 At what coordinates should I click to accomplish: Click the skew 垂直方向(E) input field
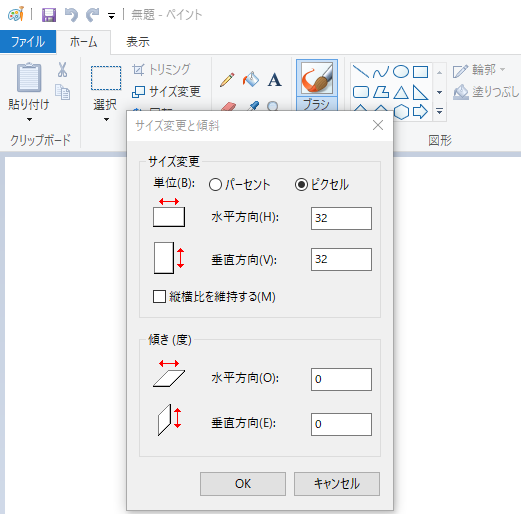pos(341,424)
